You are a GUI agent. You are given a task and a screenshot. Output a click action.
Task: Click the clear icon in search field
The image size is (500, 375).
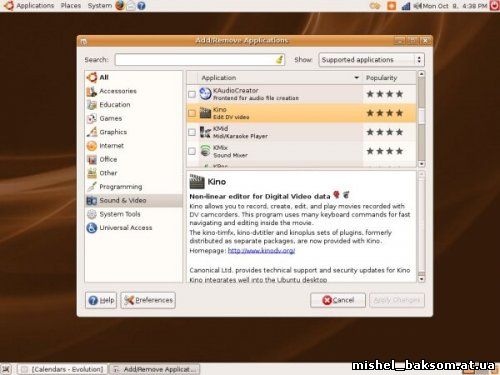279,59
